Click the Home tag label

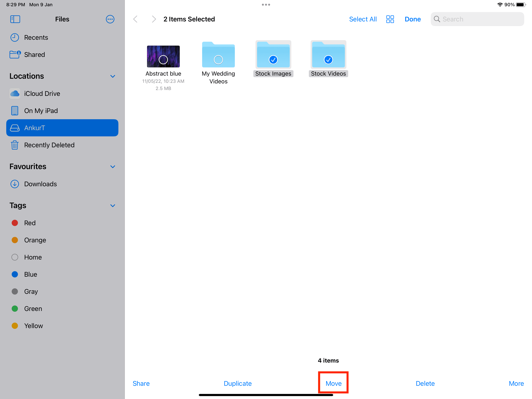(x=33, y=257)
